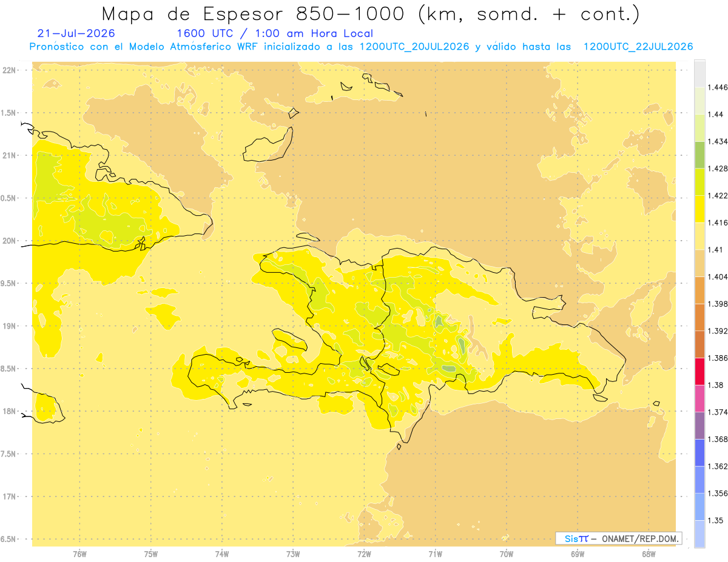Image resolution: width=728 pixels, height=562 pixels.
Task: Click the longitude label "76W"
Action: [x=79, y=554]
